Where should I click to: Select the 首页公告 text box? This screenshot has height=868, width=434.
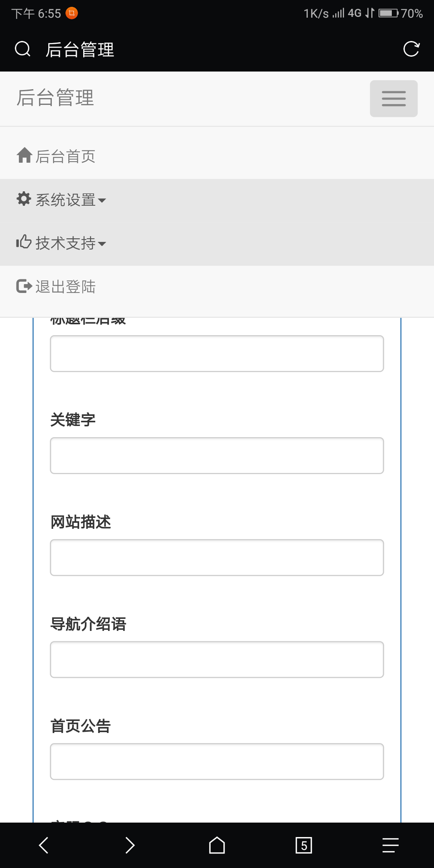[x=217, y=762]
